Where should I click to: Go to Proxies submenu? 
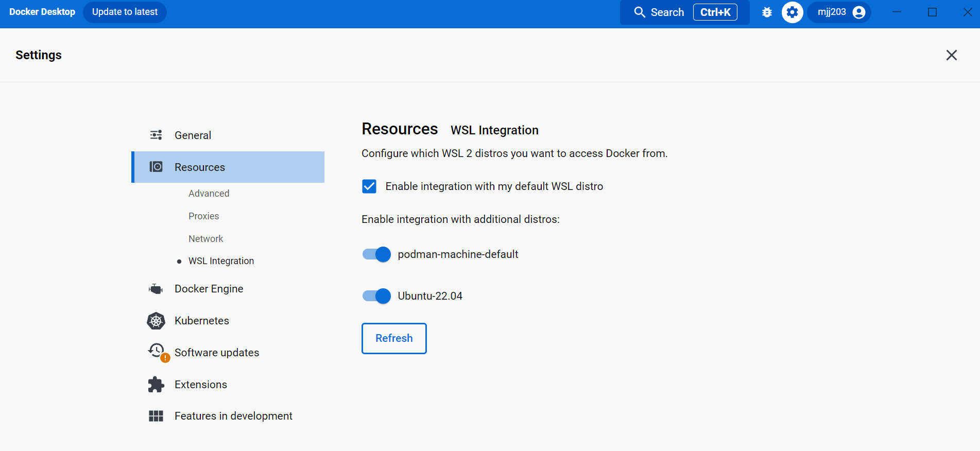click(x=204, y=216)
